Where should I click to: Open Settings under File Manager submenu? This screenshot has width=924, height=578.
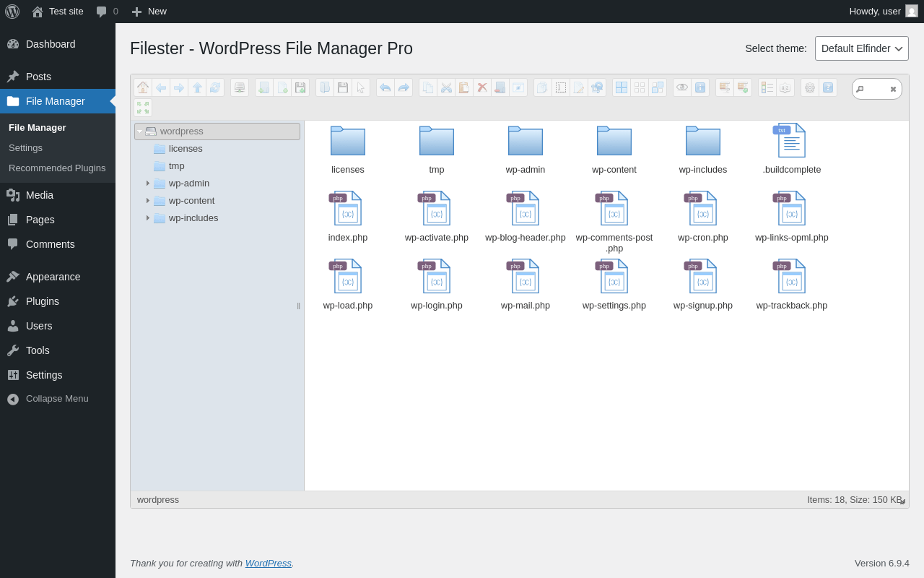[25, 148]
